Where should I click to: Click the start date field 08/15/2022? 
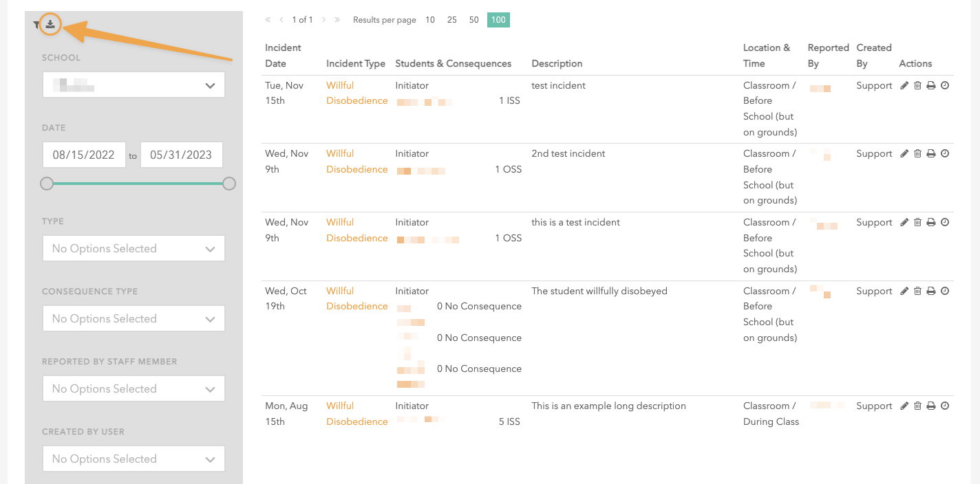click(x=84, y=155)
